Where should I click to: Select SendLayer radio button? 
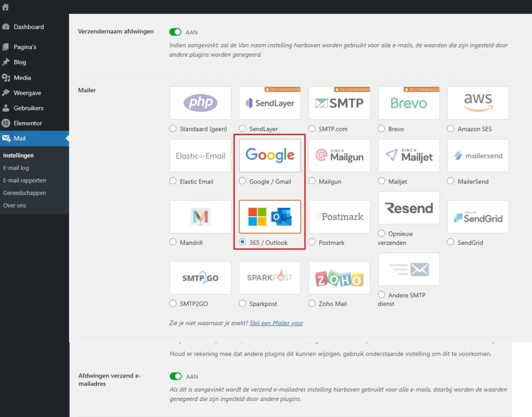pyautogui.click(x=242, y=129)
